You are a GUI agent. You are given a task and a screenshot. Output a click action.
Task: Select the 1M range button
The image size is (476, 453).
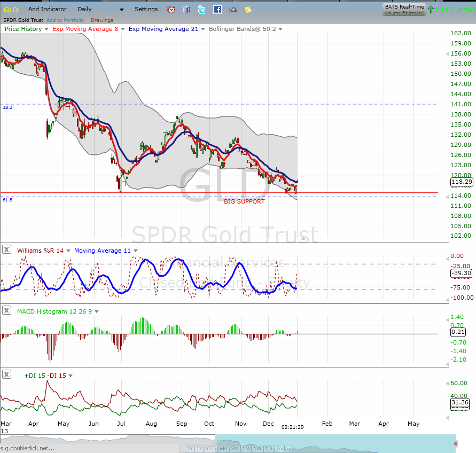point(246,448)
